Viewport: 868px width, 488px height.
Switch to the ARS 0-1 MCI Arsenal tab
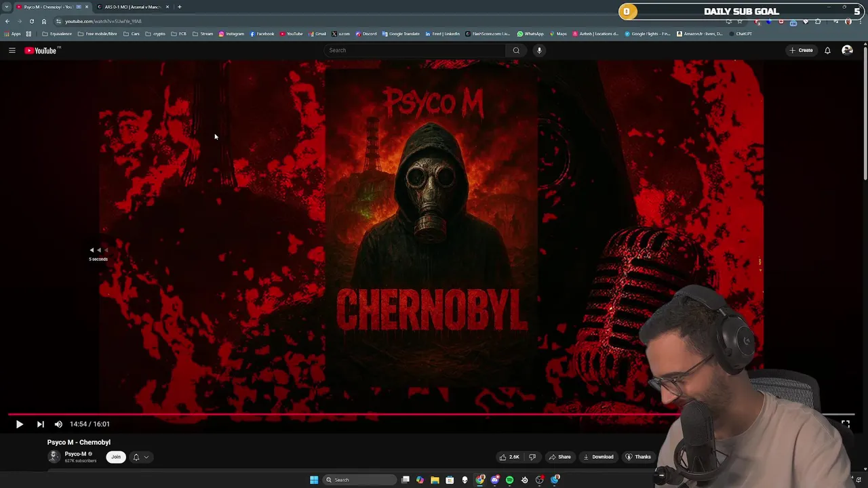132,7
